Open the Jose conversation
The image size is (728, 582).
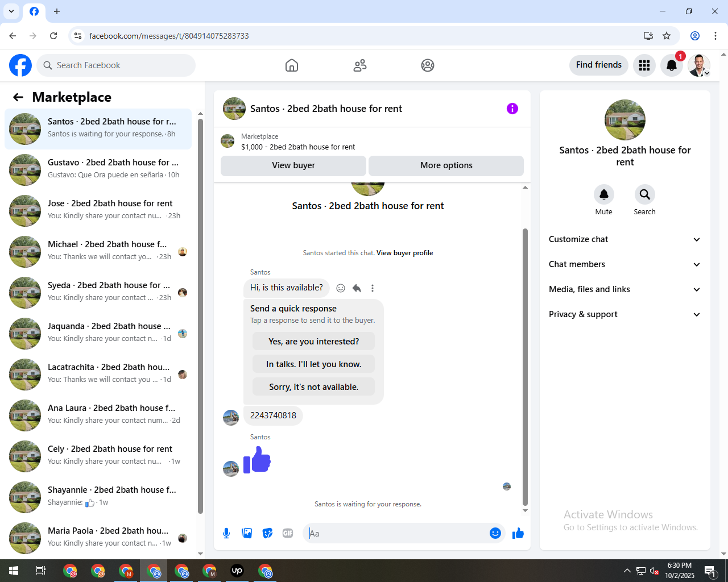(98, 210)
